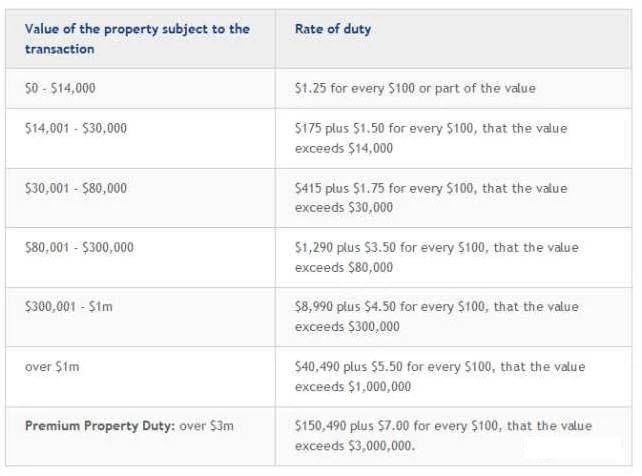Click the "Value of the property" column header
The height and width of the screenshot is (476, 642).
tap(137, 39)
